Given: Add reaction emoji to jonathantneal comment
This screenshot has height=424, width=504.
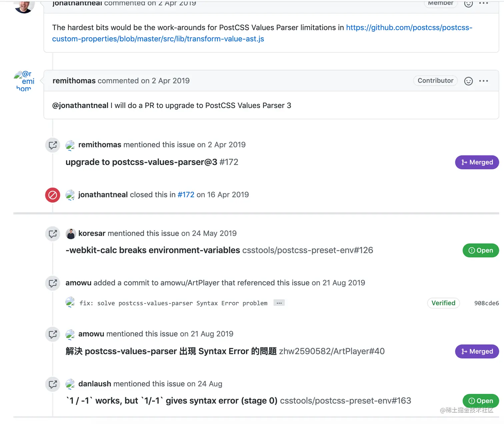Looking at the screenshot, I should 468,3.
